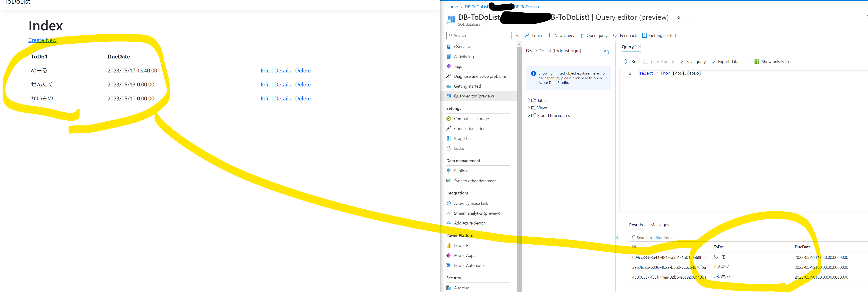Click the sidebar vertical scrollbar
The height and width of the screenshot is (302, 868).
[x=519, y=169]
